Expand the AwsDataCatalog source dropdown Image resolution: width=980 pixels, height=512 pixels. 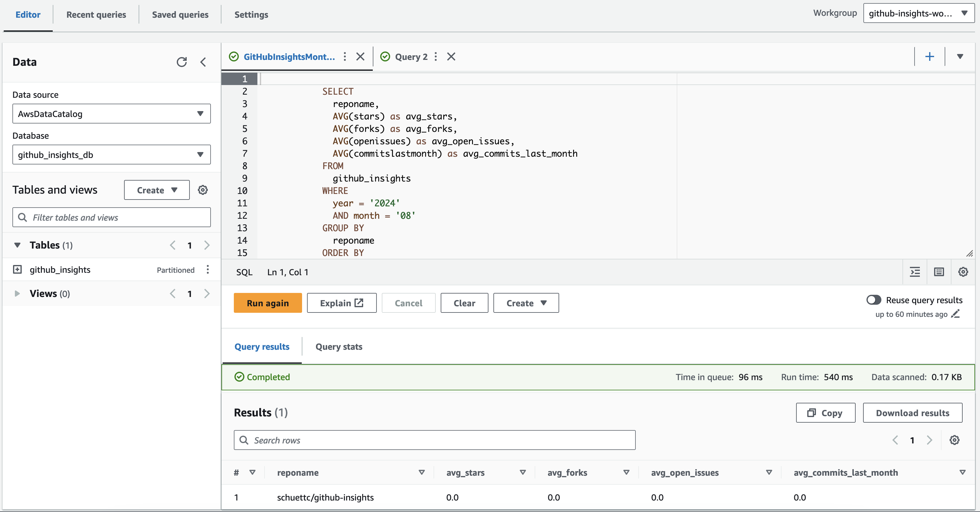point(201,114)
